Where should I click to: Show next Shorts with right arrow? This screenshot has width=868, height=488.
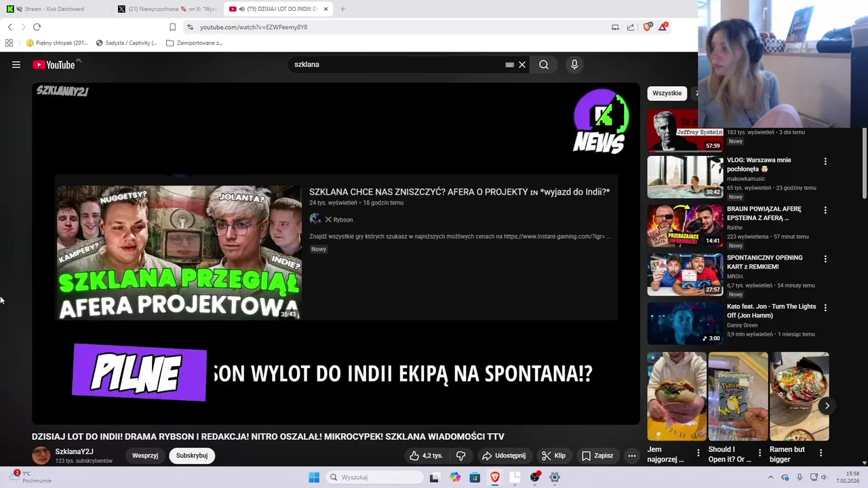coord(827,406)
